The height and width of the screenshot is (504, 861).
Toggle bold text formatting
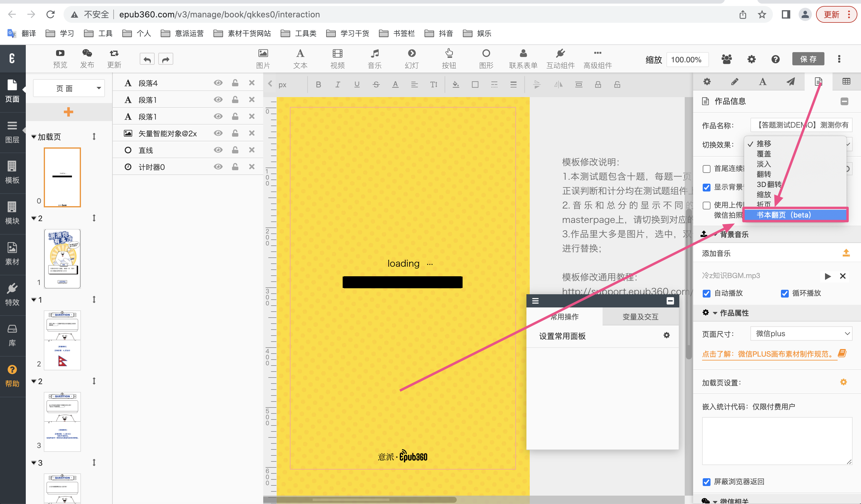point(318,85)
